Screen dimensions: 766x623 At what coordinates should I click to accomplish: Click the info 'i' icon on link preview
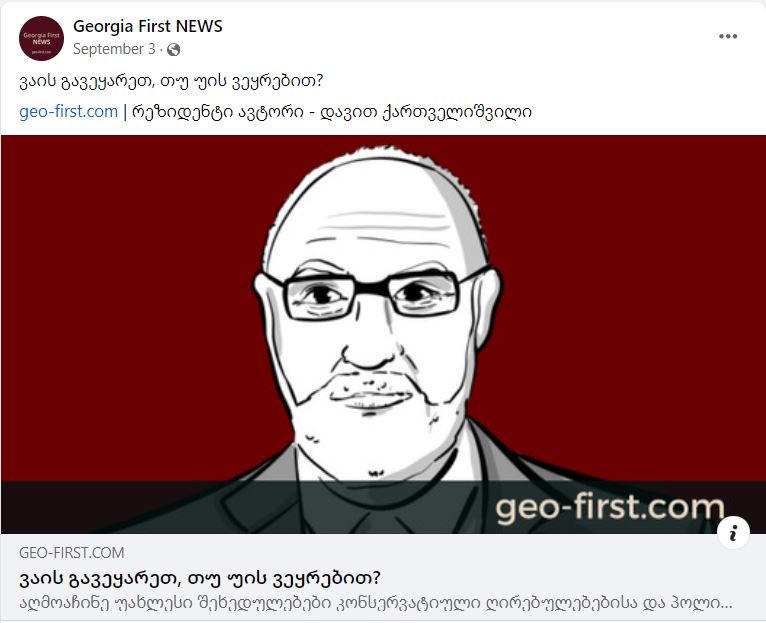pos(733,534)
